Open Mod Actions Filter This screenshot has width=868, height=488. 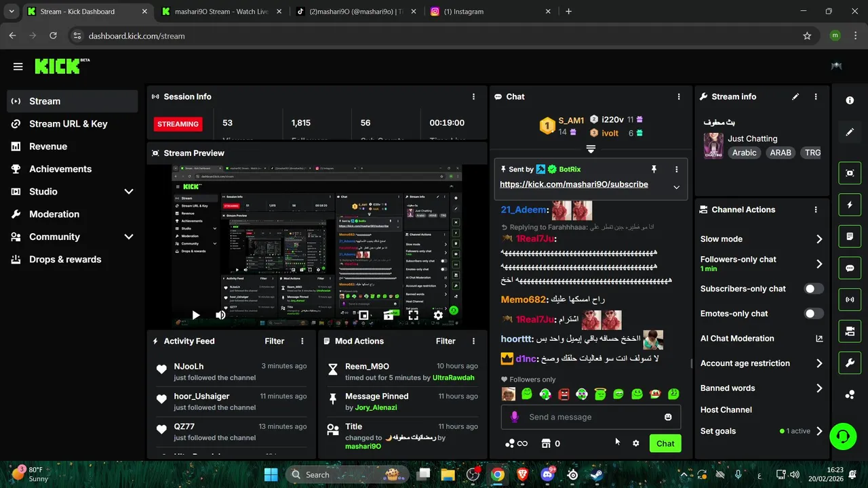445,342
